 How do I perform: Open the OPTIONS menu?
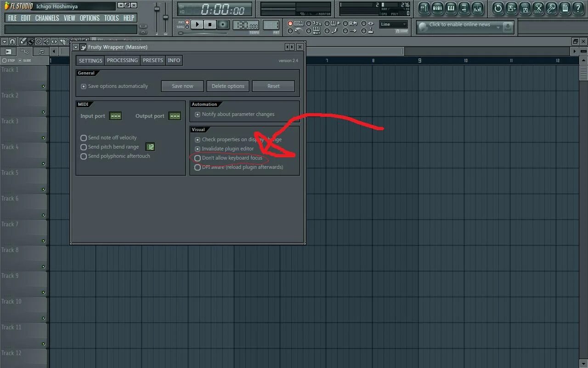point(90,18)
